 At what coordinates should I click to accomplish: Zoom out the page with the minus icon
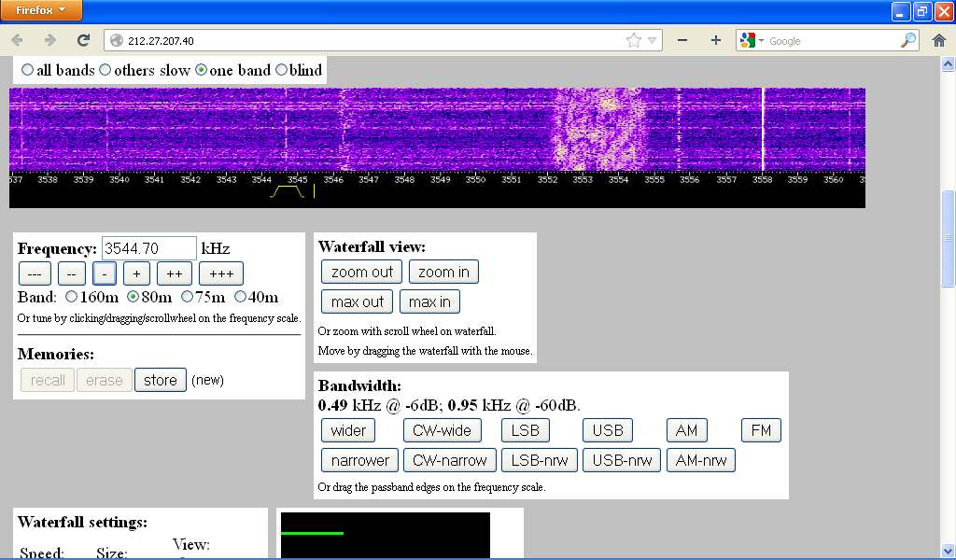click(682, 40)
